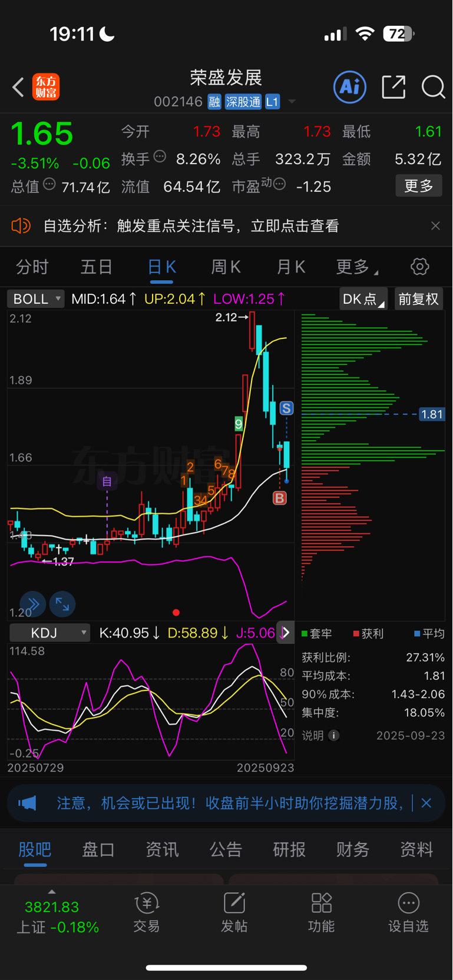Select the 股吧 tab
Screen dimensions: 453x980
coord(35,849)
